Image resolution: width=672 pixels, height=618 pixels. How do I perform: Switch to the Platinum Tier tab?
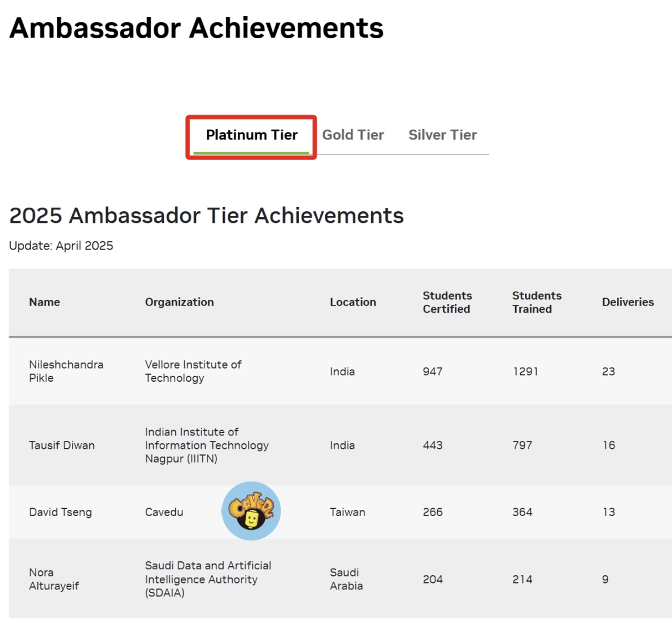[x=251, y=135]
